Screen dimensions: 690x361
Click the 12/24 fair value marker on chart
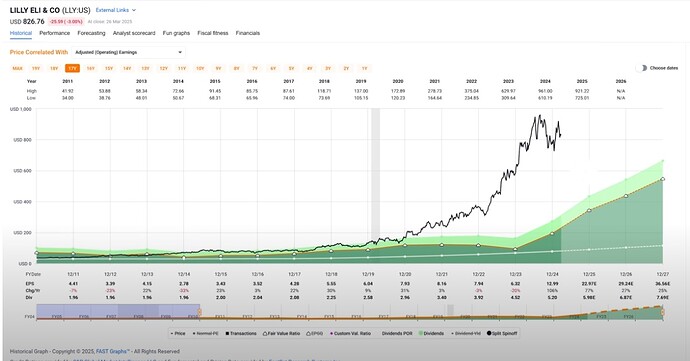point(552,233)
